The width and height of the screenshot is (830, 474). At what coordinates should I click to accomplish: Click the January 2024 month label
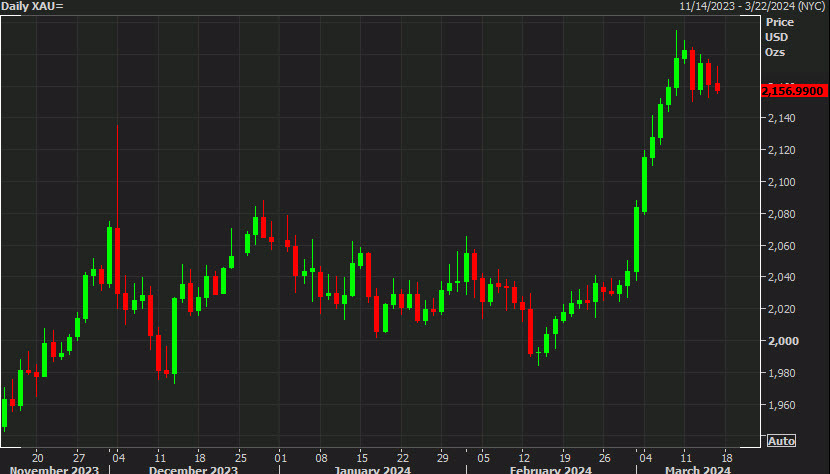pyautogui.click(x=372, y=469)
